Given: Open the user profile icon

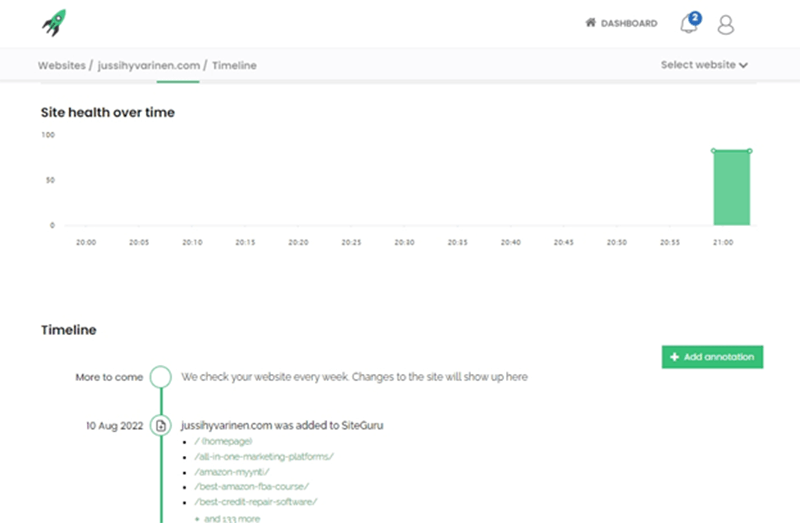Looking at the screenshot, I should [726, 24].
